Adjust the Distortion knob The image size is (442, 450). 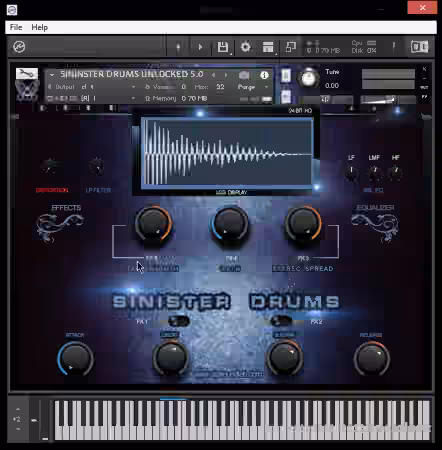[50, 166]
